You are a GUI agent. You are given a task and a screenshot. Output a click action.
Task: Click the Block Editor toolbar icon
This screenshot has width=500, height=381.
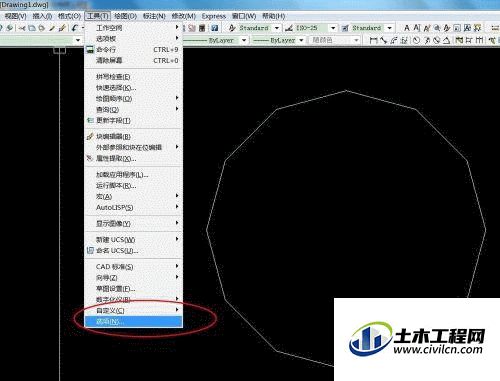point(62,28)
